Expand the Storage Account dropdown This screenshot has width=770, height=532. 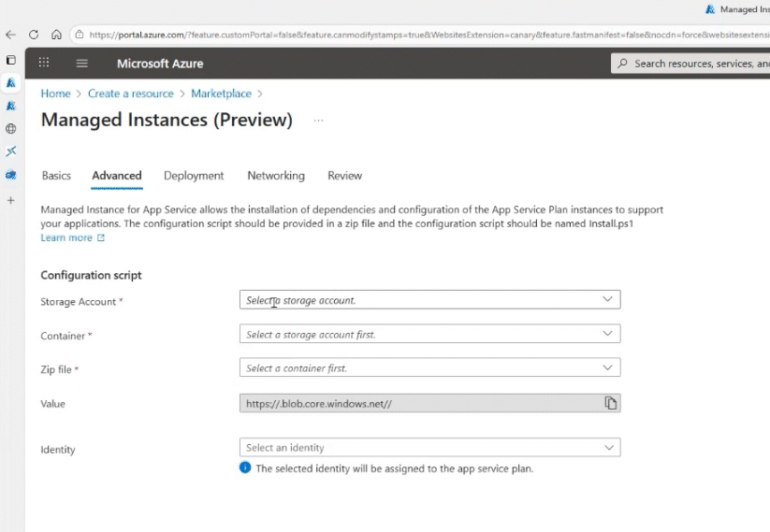pos(429,299)
